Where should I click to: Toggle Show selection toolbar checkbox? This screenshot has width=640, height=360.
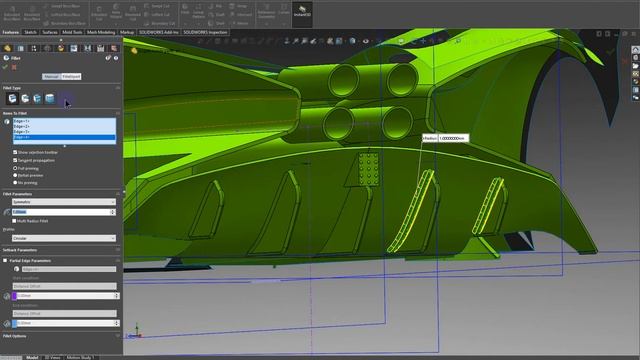[x=15, y=152]
